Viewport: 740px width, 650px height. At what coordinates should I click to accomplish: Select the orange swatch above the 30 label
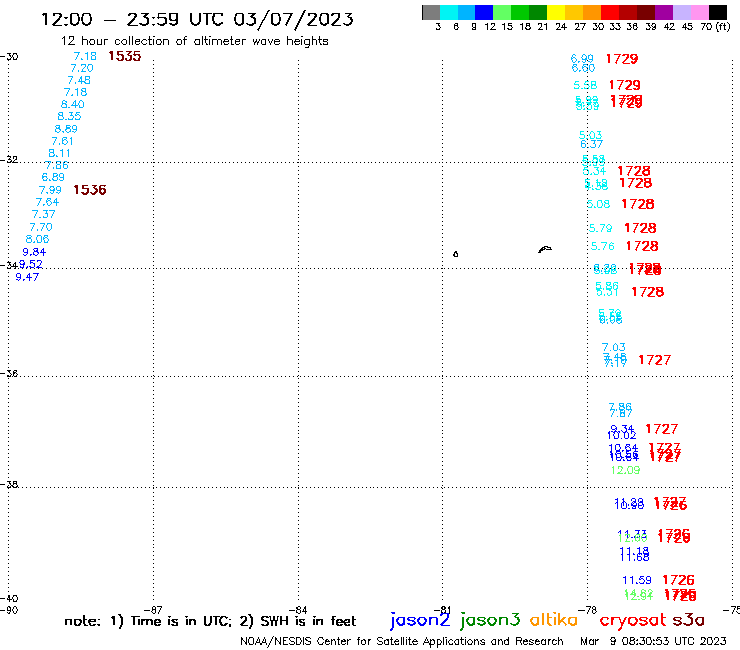[x=592, y=12]
